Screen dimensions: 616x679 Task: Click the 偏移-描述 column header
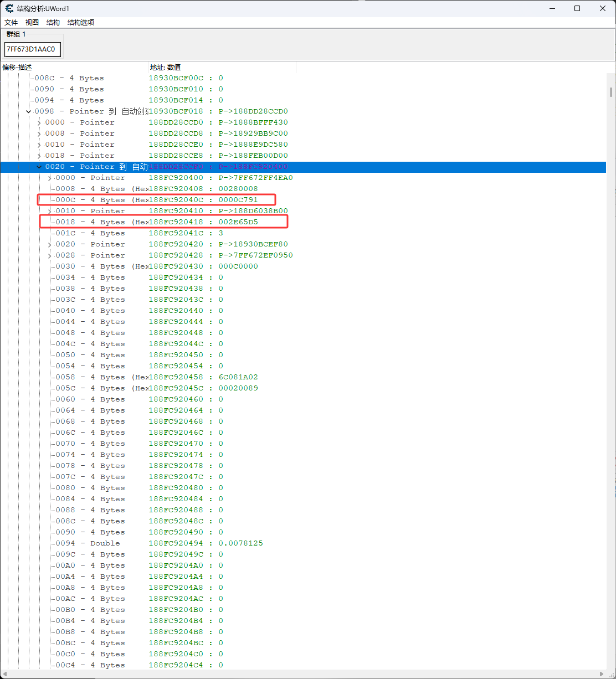(x=74, y=68)
